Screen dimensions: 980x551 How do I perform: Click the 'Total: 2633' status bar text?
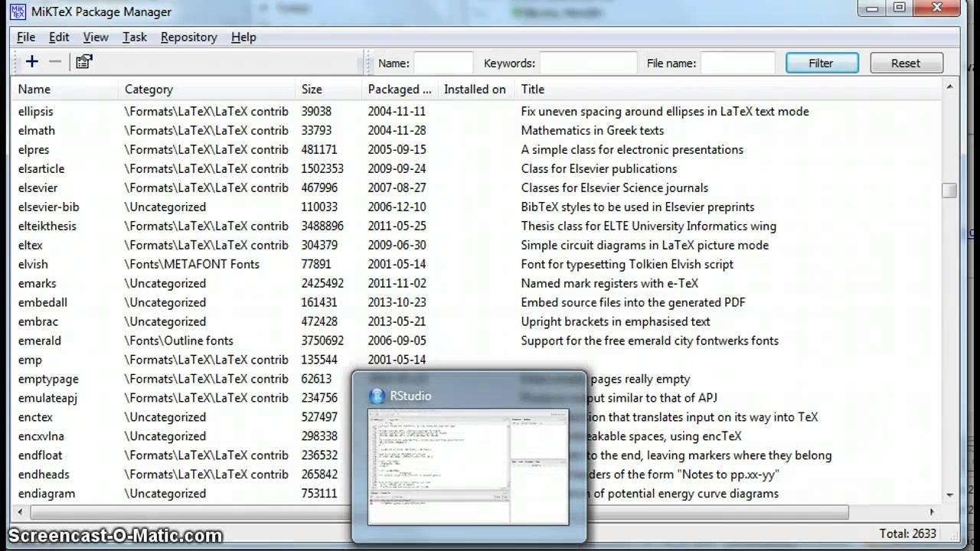(x=908, y=533)
